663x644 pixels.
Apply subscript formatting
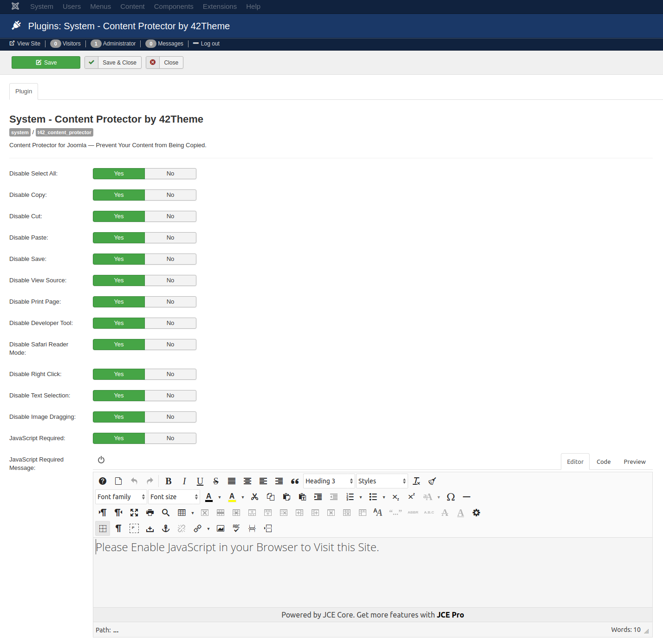click(x=396, y=497)
